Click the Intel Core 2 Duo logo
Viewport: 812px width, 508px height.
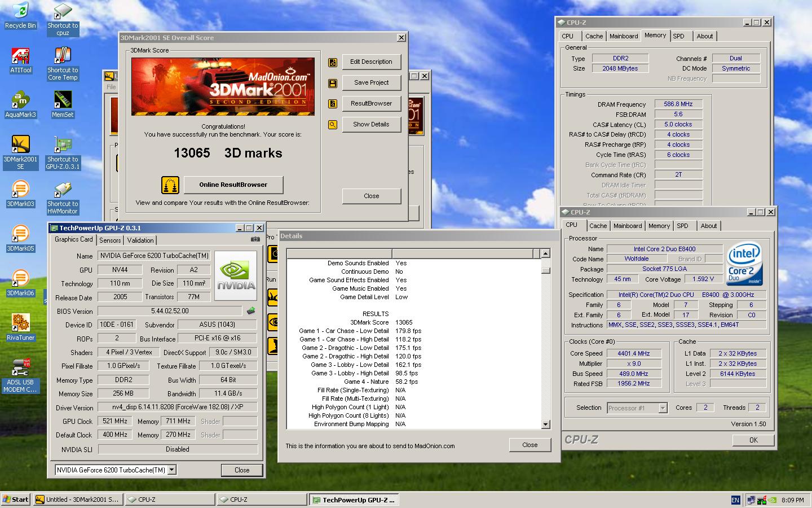tap(745, 264)
